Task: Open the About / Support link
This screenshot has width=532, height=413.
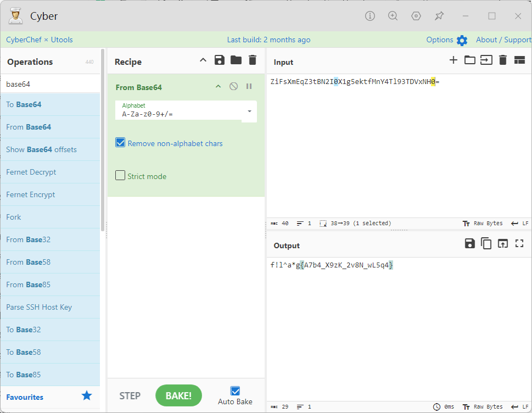Action: (x=503, y=40)
